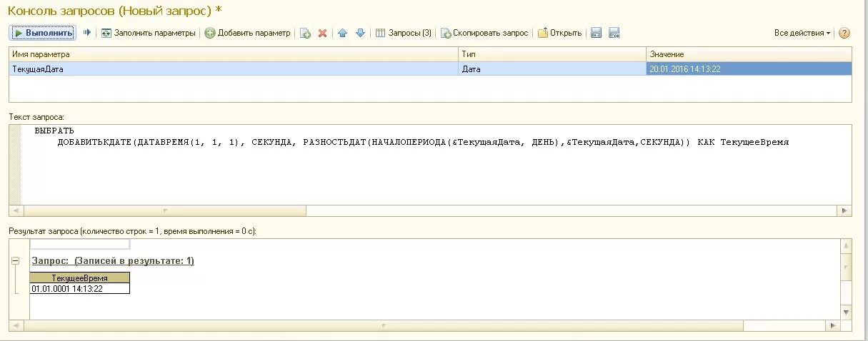Click the save-as diskette icon
The image size is (868, 341).
(x=614, y=33)
